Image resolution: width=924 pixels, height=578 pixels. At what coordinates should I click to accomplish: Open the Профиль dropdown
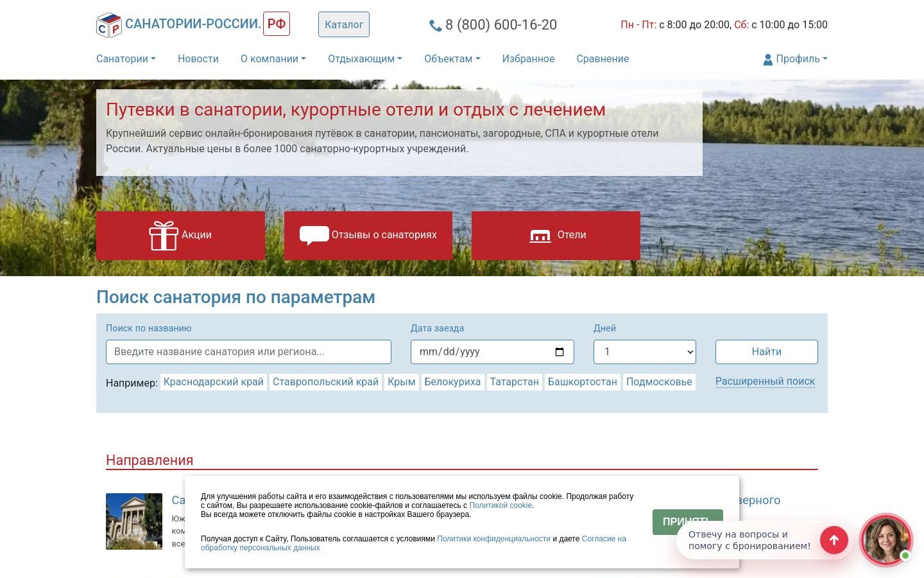(796, 58)
